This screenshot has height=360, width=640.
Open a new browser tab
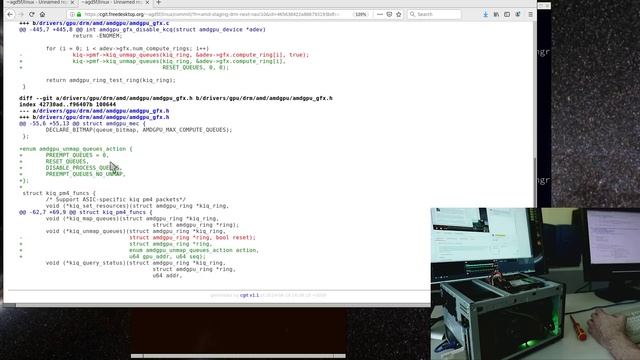[159, 2]
